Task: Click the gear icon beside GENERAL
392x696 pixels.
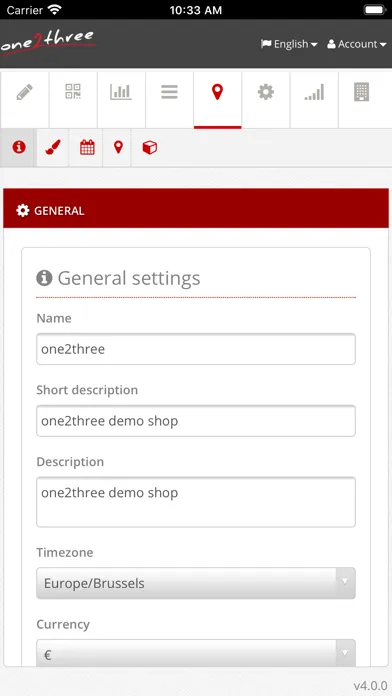Action: pyautogui.click(x=23, y=210)
